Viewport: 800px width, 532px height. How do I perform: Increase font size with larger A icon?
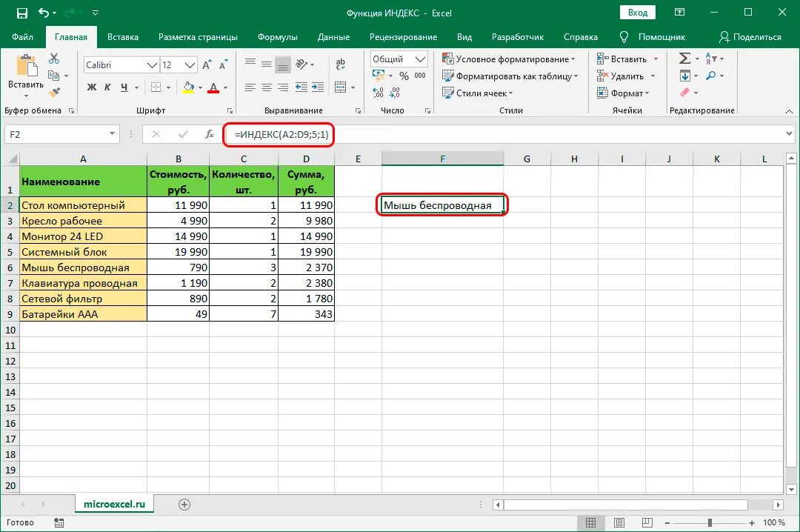click(207, 65)
